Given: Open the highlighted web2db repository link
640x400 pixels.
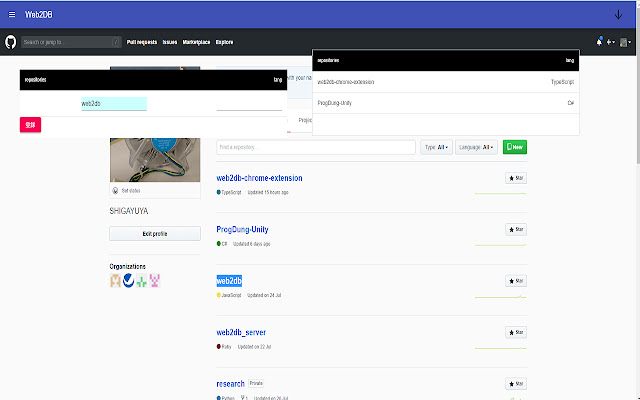Looking at the screenshot, I should 229,281.
